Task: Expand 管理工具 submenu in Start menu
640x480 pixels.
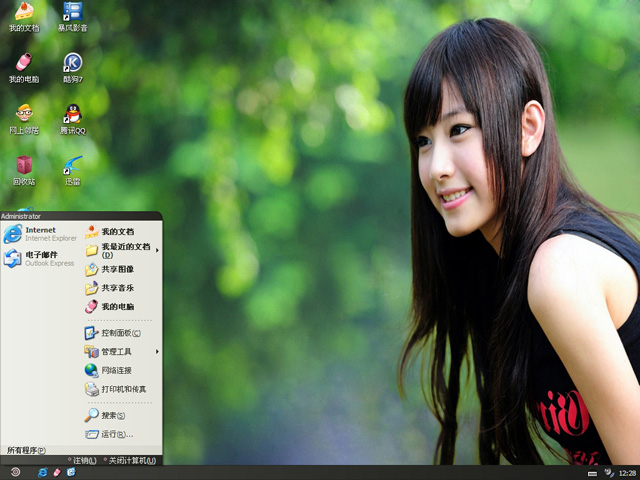Action: (157, 352)
